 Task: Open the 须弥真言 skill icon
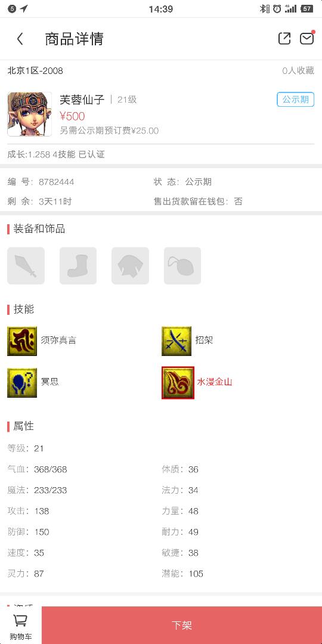tap(22, 341)
